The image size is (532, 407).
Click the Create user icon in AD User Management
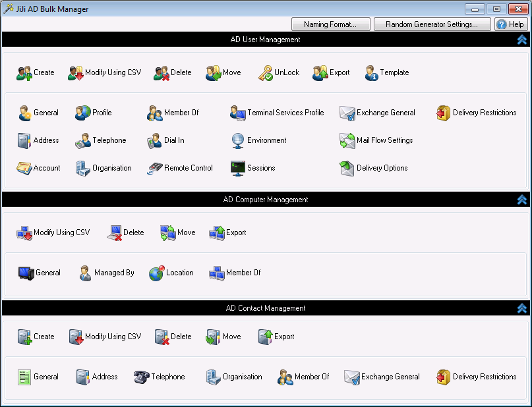click(24, 73)
